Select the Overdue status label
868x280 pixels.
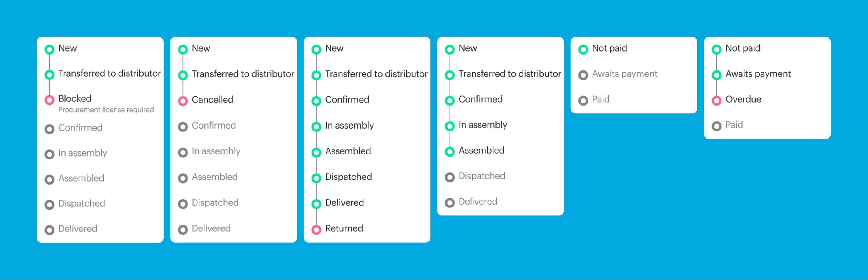click(743, 99)
